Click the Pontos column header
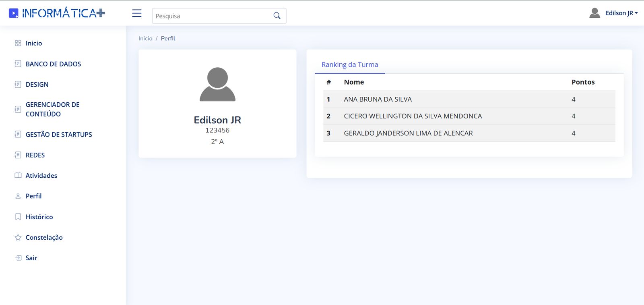 pos(583,82)
